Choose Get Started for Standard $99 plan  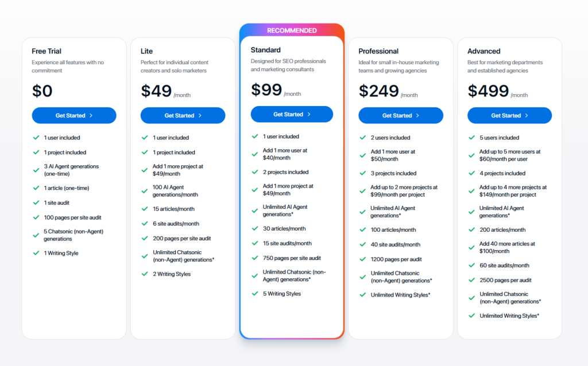[292, 114]
